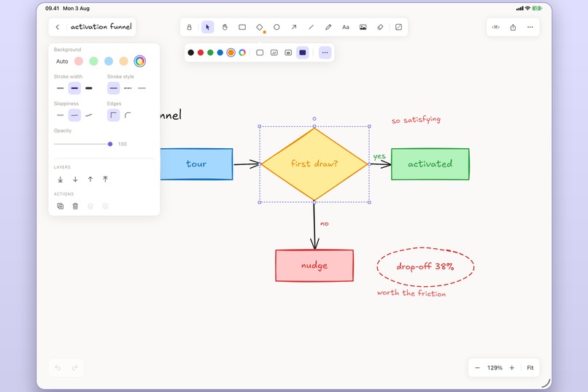The height and width of the screenshot is (392, 588).
Task: Pick the light blue background swatch
Action: click(x=109, y=61)
